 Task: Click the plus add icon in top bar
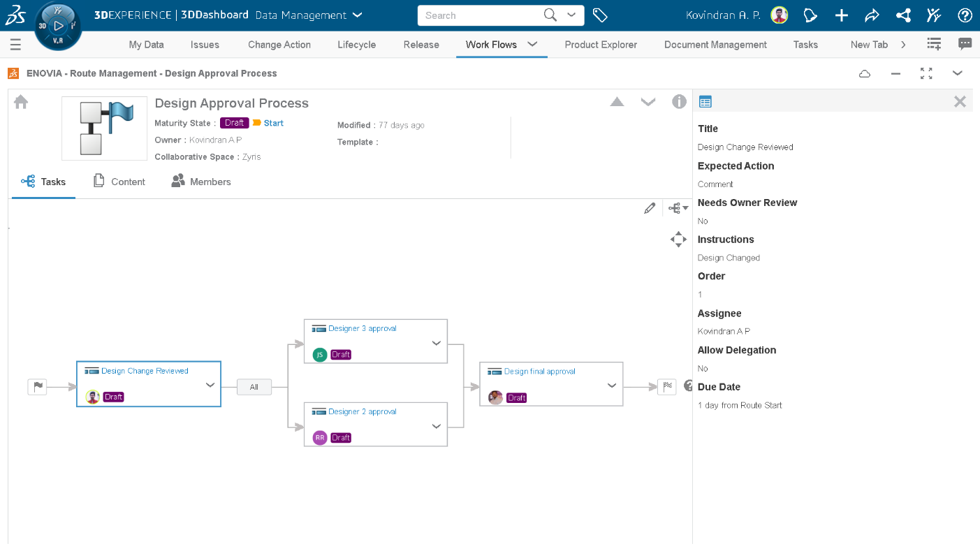click(842, 15)
